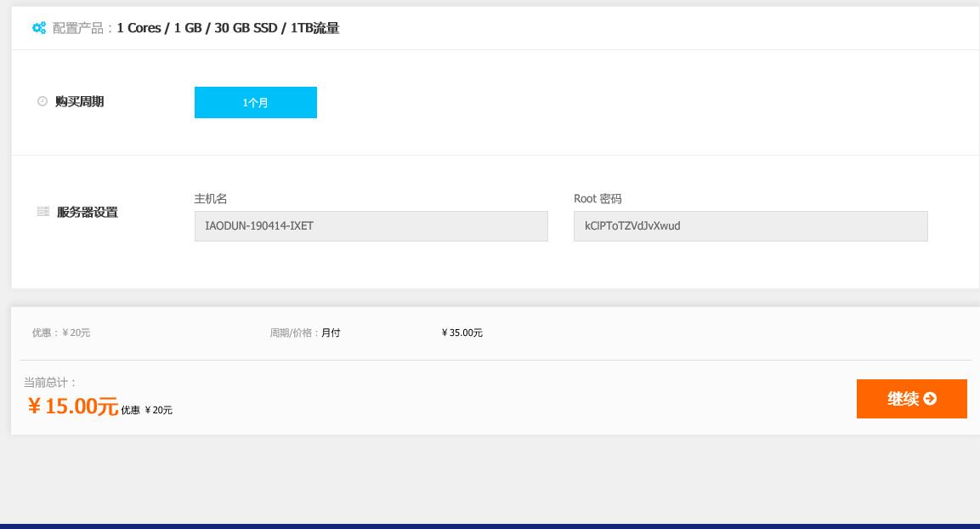
Task: Click the grey 优惠：¥20元 text above the divider
Action: coord(60,333)
